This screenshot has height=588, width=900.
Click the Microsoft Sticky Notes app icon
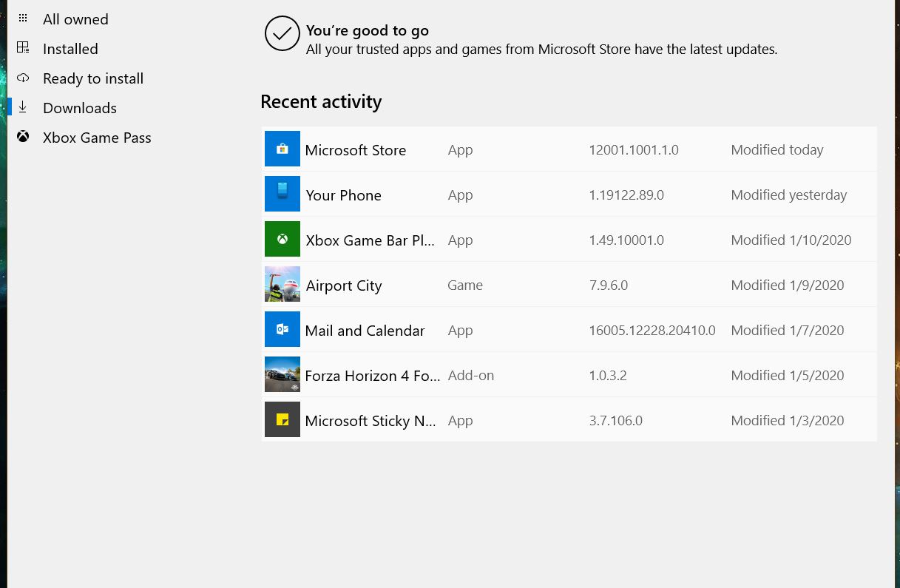pos(282,419)
